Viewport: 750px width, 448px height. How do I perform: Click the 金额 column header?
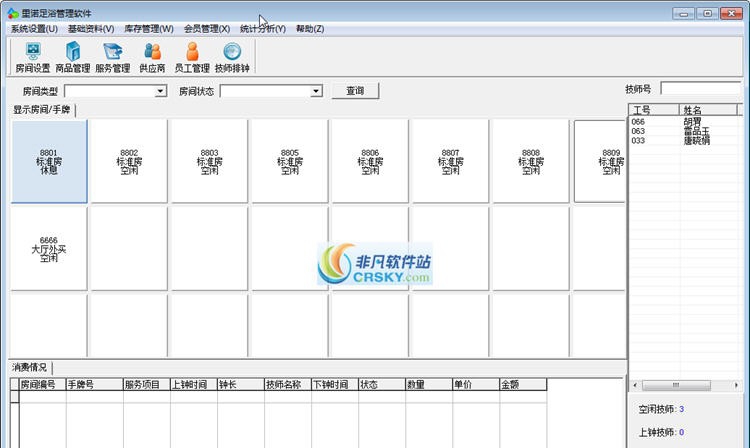tap(523, 384)
